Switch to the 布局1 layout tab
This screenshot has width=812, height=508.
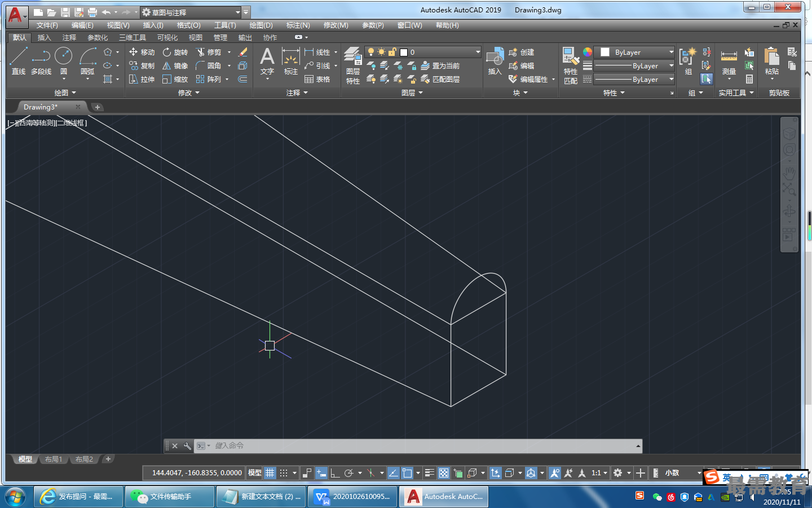tap(54, 459)
